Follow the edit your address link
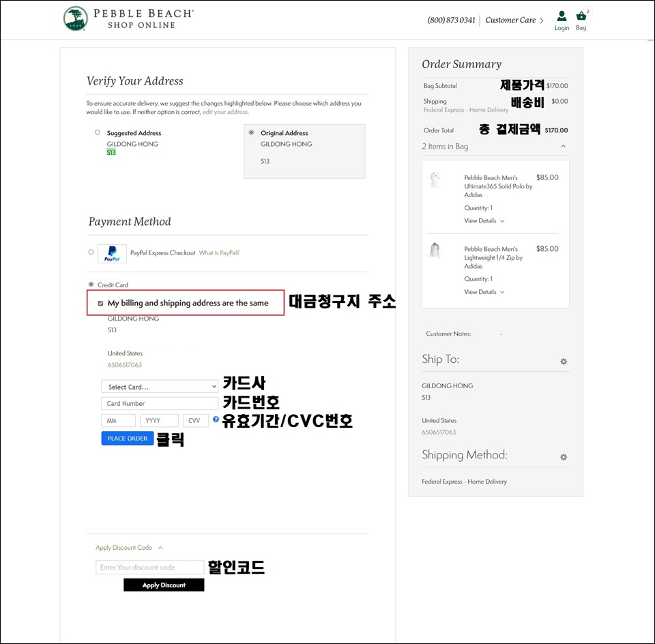Viewport: 655px width, 644px height. coord(225,112)
